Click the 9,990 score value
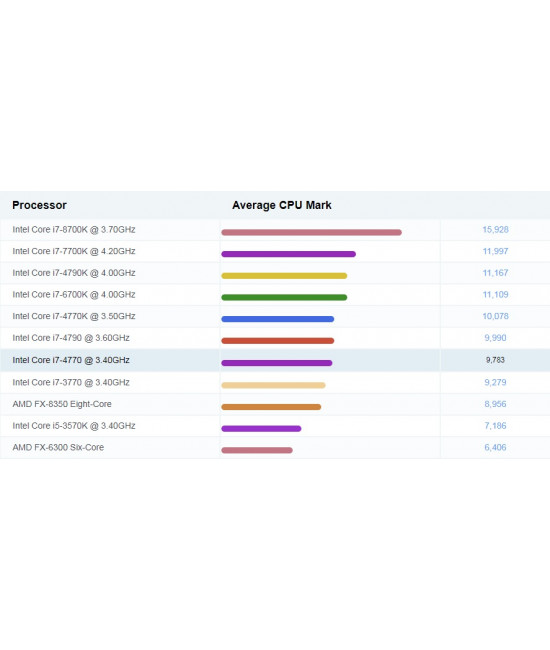Viewport: 550px width, 650px height. [x=495, y=338]
